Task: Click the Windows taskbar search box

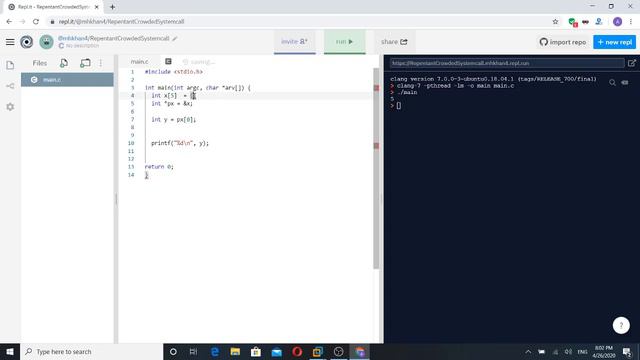Action: point(91,351)
